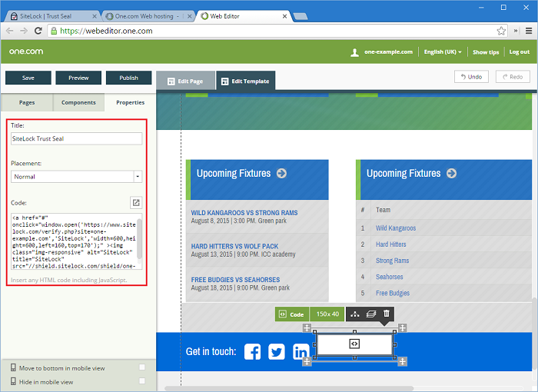Click the browser back arrow

9,31
